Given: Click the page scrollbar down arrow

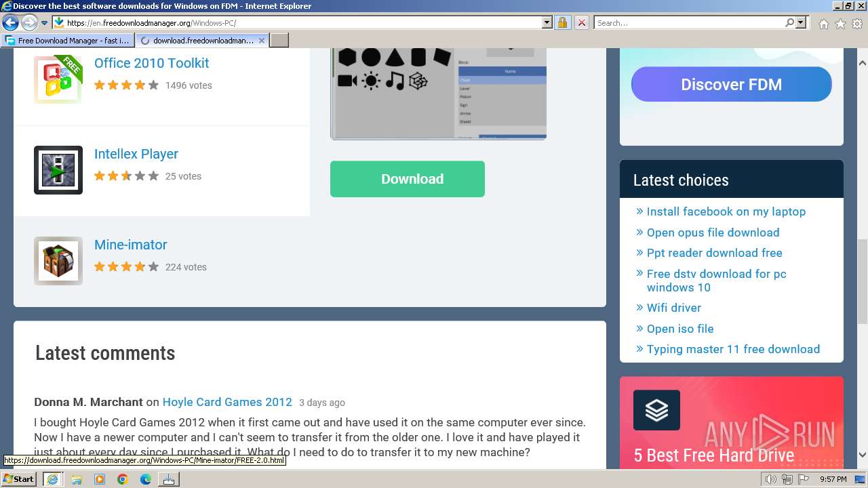Looking at the screenshot, I should point(862,455).
